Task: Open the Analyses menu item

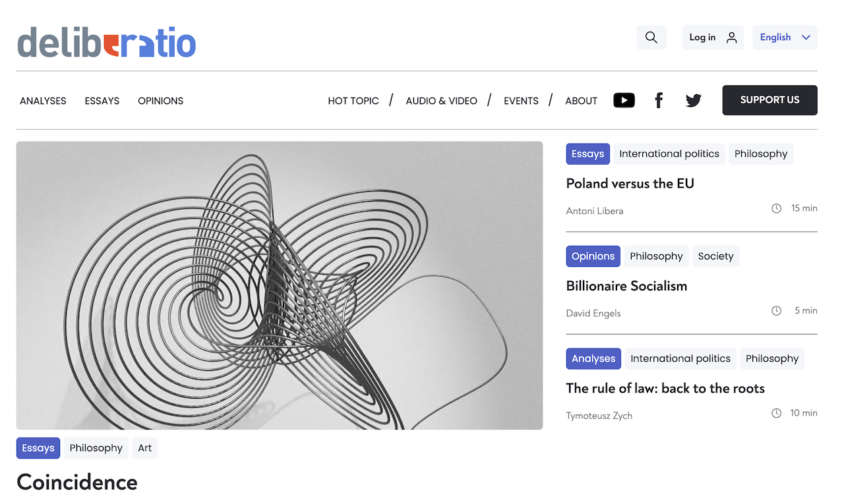Action: [x=43, y=101]
